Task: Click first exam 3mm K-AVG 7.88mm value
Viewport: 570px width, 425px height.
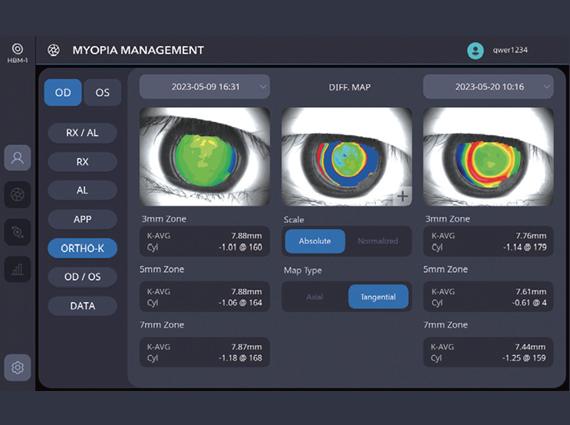Action: coord(246,236)
